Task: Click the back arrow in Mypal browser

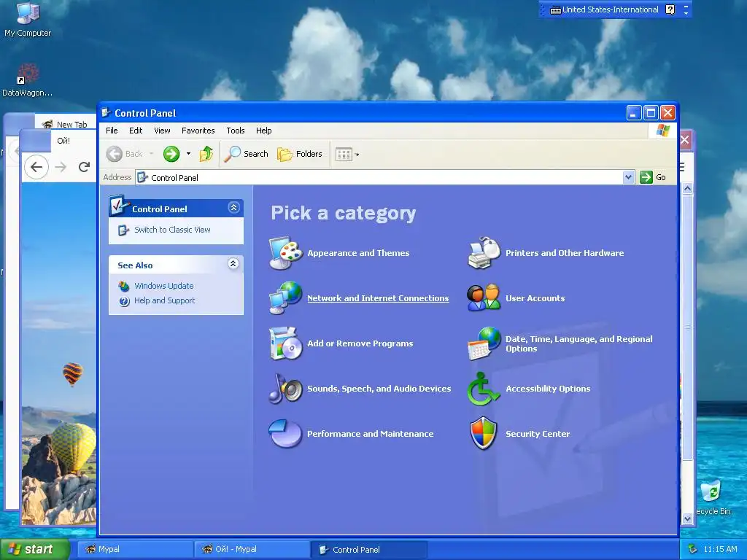Action: pos(36,167)
